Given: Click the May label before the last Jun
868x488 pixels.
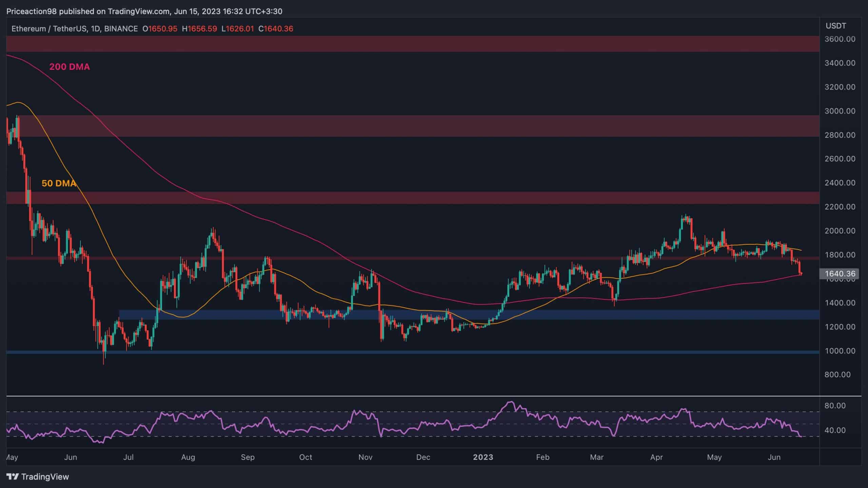Looking at the screenshot, I should point(714,457).
